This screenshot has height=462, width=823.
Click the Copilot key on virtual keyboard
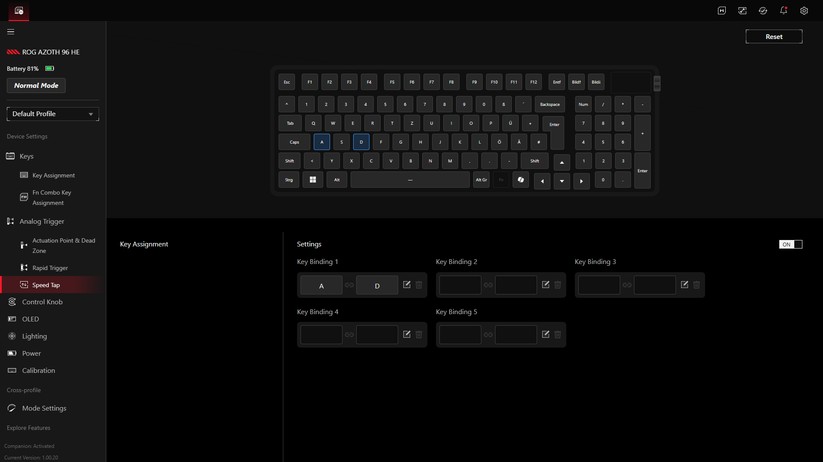[521, 180]
